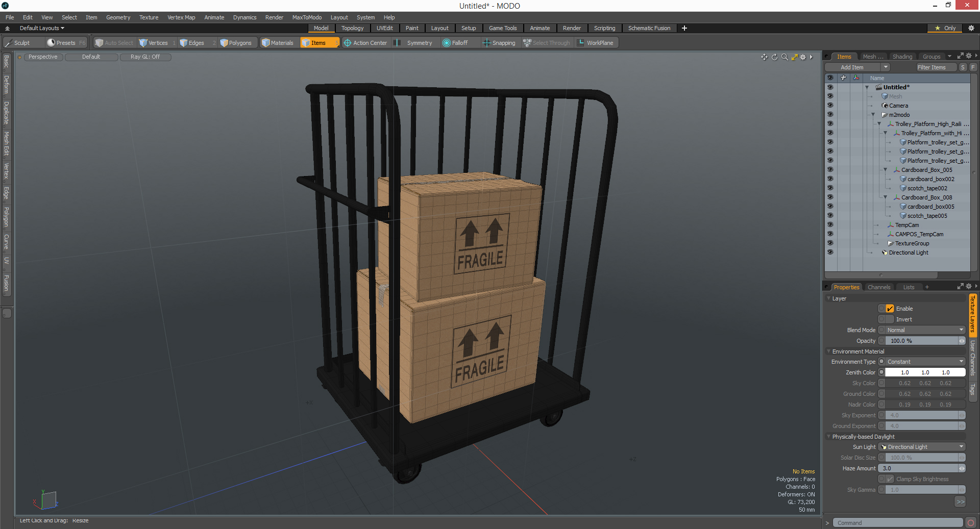This screenshot has height=529, width=980.
Task: Open the Texture Layers side tab
Action: (973, 314)
